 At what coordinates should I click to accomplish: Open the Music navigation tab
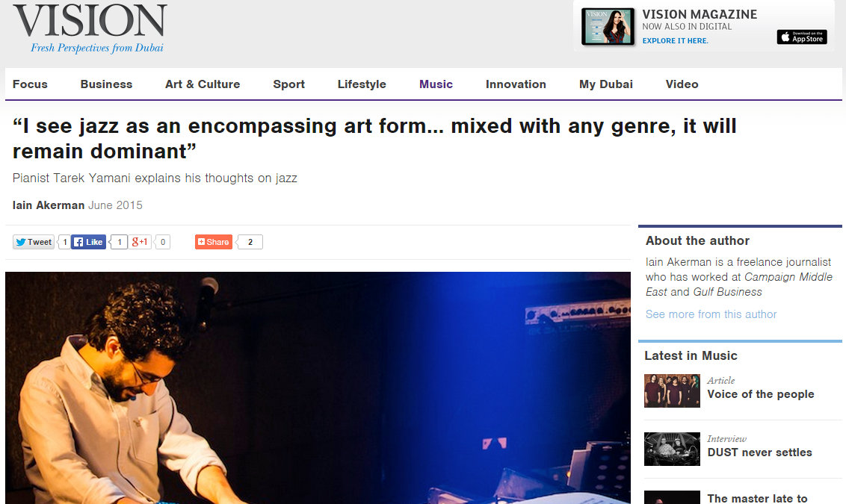pos(436,84)
